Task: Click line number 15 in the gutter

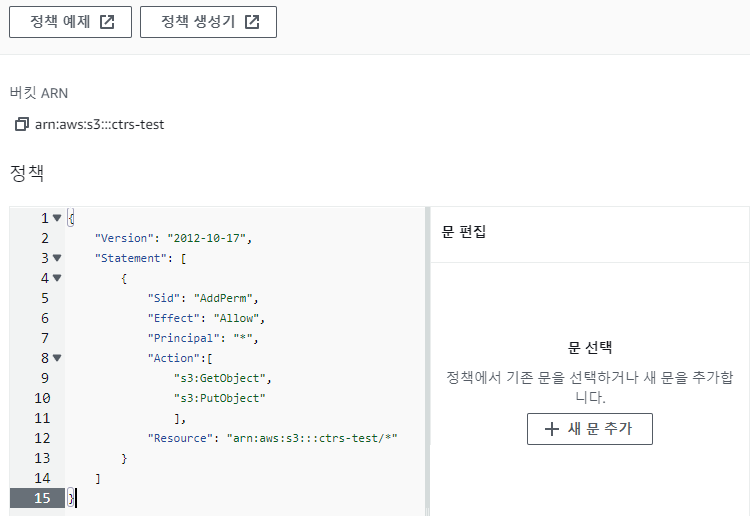Action: point(42,498)
